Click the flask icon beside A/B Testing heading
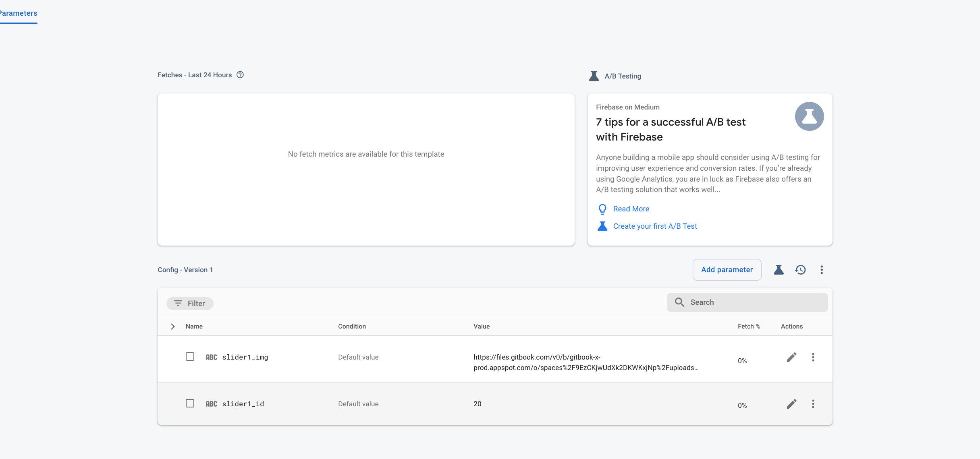The height and width of the screenshot is (459, 980). coord(594,76)
